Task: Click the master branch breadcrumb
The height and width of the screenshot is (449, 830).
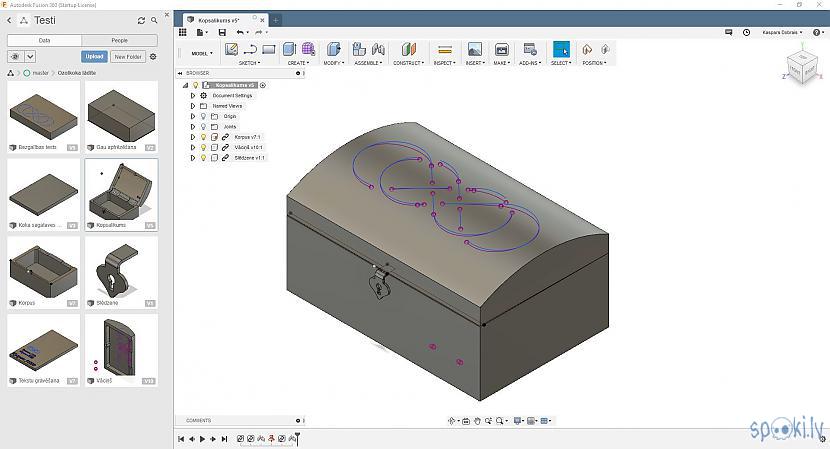Action: click(x=40, y=73)
